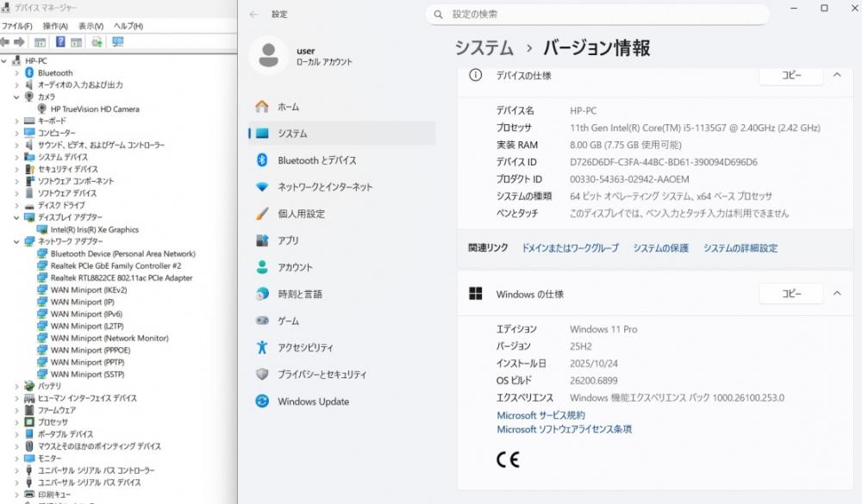Click the update driver toolbar icon
Screen dimensions: 862x504
coord(97,42)
